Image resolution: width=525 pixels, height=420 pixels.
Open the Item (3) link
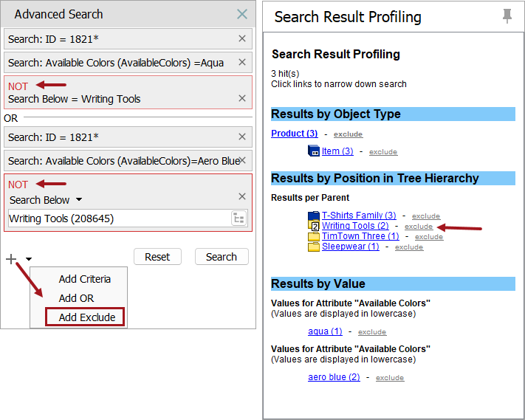pos(337,151)
